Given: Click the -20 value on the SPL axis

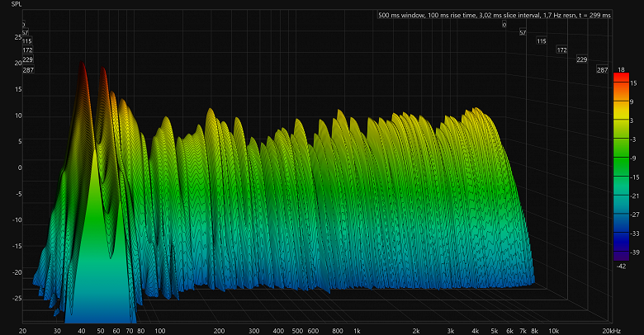Looking at the screenshot, I should coord(17,272).
